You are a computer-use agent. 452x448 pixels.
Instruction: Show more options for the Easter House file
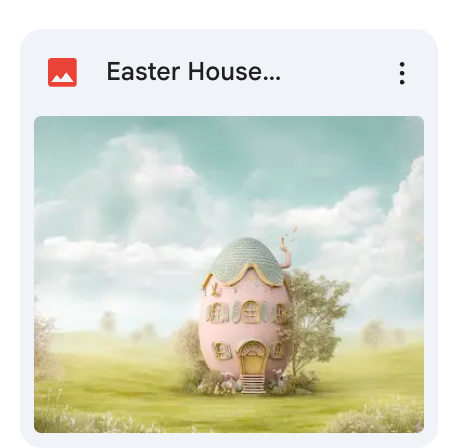[402, 73]
